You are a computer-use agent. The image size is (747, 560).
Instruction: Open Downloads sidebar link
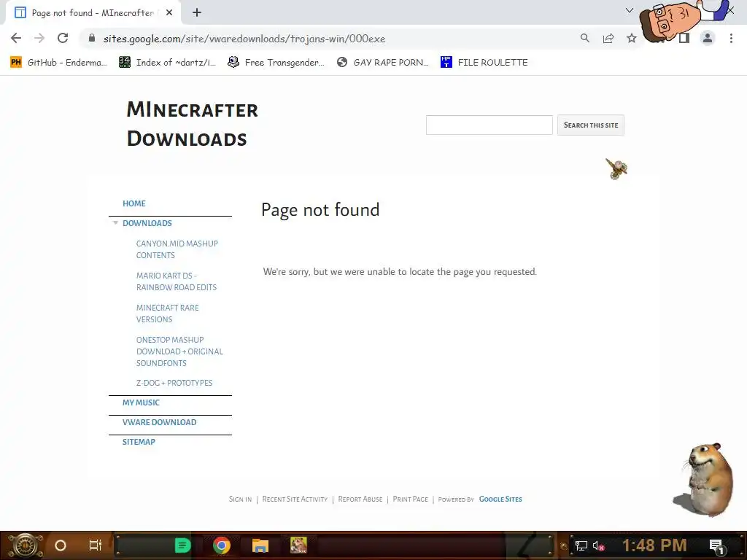pos(147,223)
